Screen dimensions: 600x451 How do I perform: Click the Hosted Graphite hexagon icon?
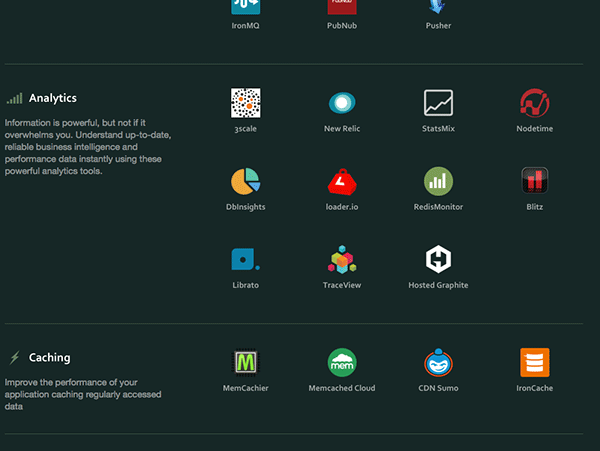click(438, 259)
